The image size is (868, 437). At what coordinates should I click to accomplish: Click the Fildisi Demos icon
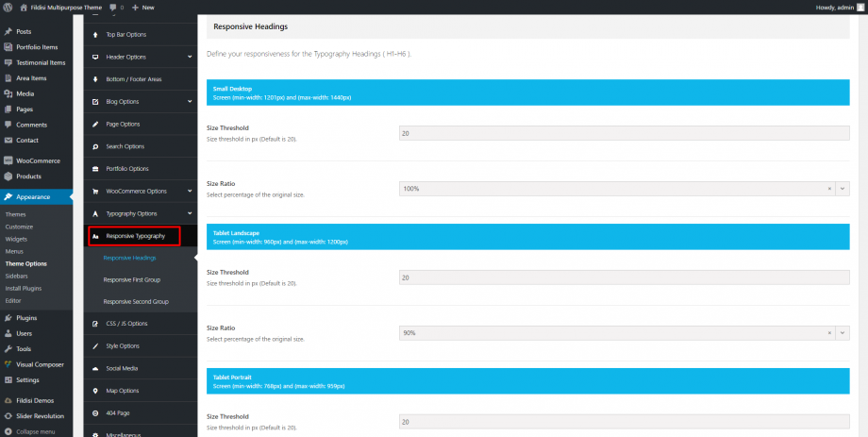point(8,400)
